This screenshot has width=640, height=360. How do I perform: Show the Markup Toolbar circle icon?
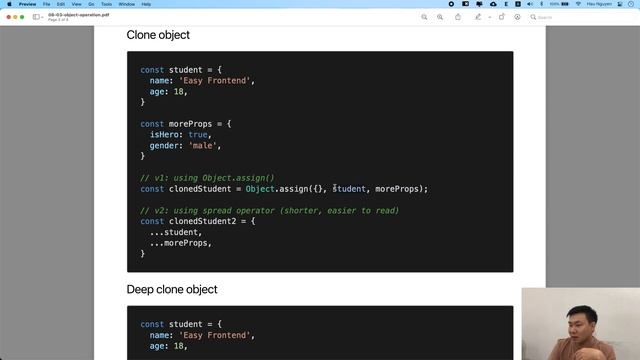click(517, 17)
